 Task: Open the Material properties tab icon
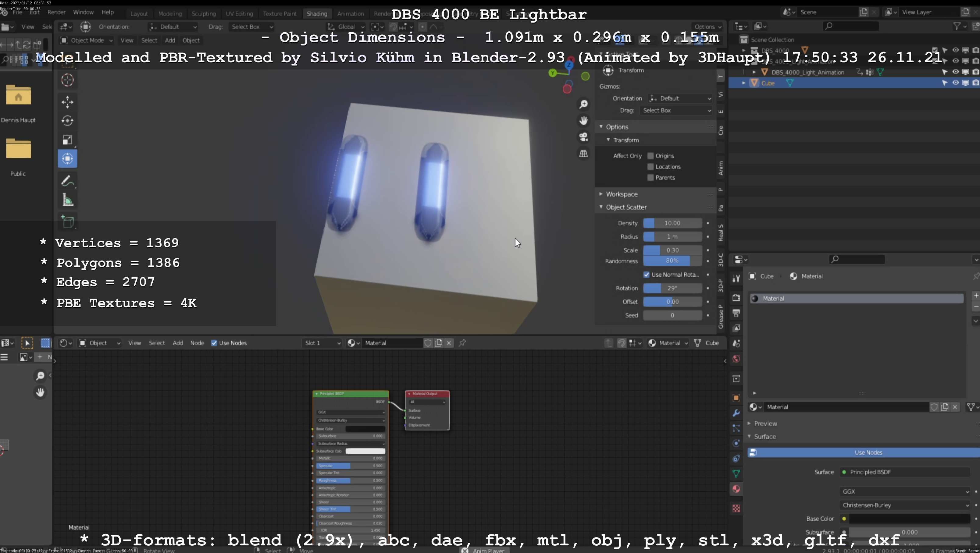736,489
